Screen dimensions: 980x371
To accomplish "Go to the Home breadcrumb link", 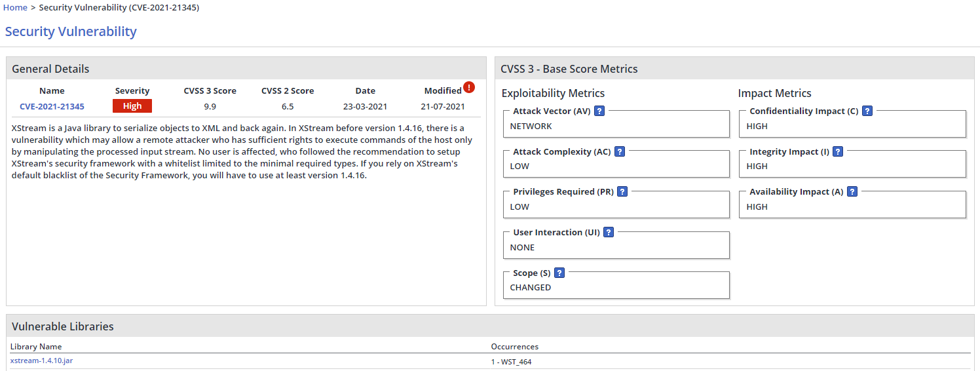I will pos(16,8).
